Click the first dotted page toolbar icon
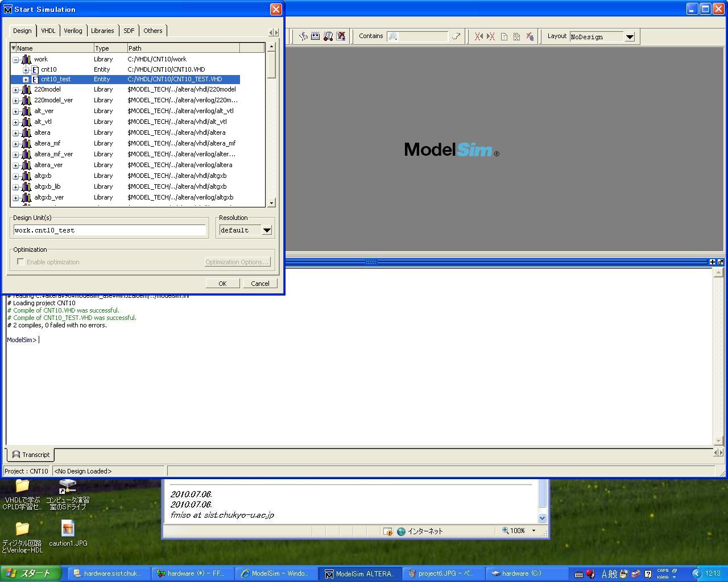 504,36
